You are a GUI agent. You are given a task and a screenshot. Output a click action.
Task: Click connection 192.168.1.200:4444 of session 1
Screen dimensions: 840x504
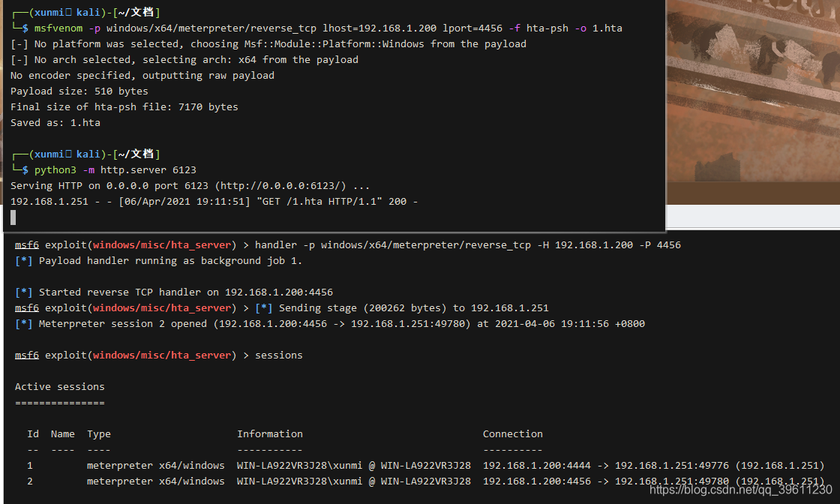click(x=537, y=466)
